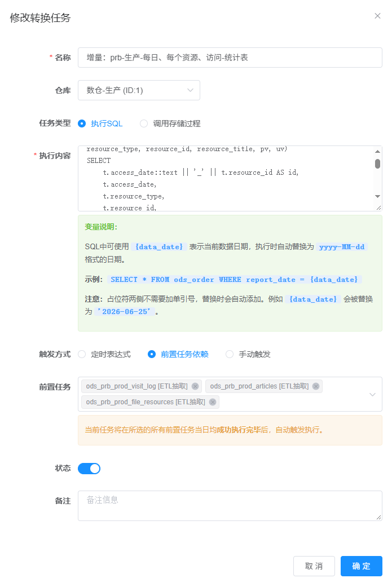Open the 仓库 dropdown 数仓-生产
The height and width of the screenshot is (587, 392).
(x=139, y=90)
